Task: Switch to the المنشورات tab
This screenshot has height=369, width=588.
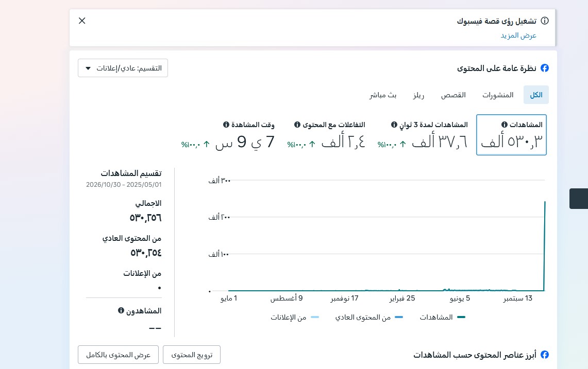Action: tap(498, 95)
